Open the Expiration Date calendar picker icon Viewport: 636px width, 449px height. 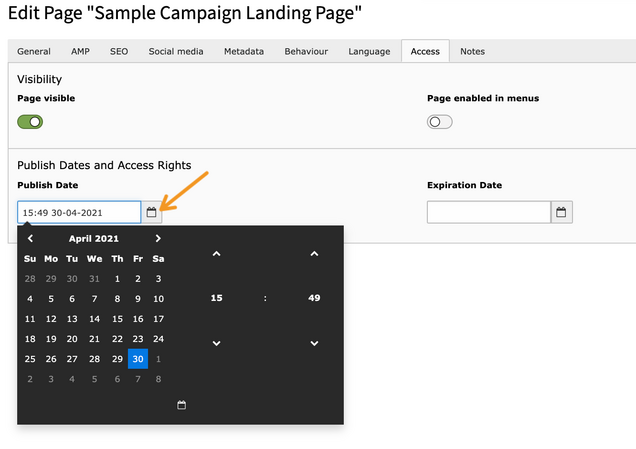click(x=561, y=212)
